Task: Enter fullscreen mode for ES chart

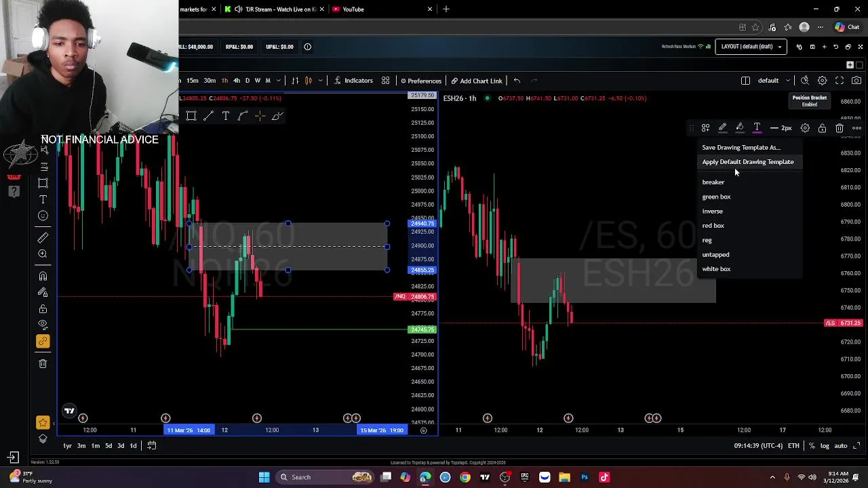Action: [840, 81]
